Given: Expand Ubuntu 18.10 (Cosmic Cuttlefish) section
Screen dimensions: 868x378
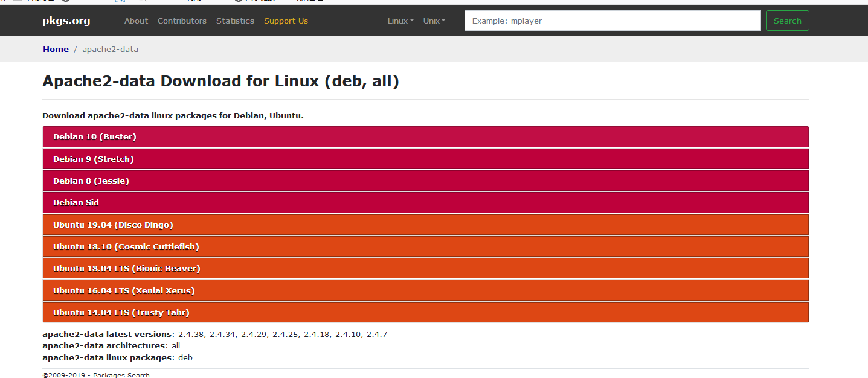Looking at the screenshot, I should pyautogui.click(x=426, y=246).
